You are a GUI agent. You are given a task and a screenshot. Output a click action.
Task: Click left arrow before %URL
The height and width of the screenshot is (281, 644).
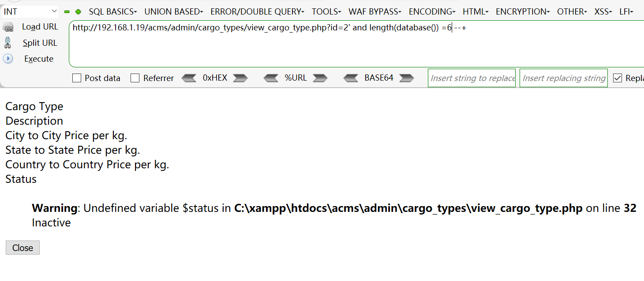[271, 78]
